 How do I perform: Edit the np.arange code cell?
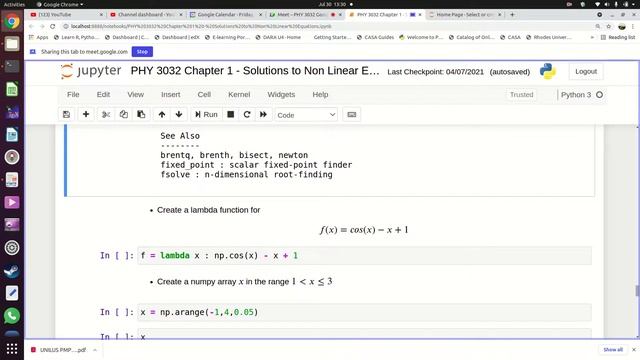(364, 312)
